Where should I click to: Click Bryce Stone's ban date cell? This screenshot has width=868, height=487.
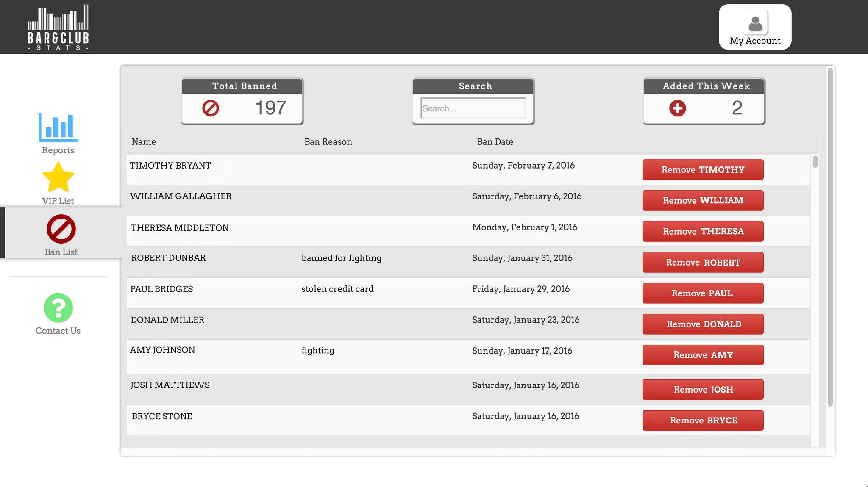click(x=526, y=416)
